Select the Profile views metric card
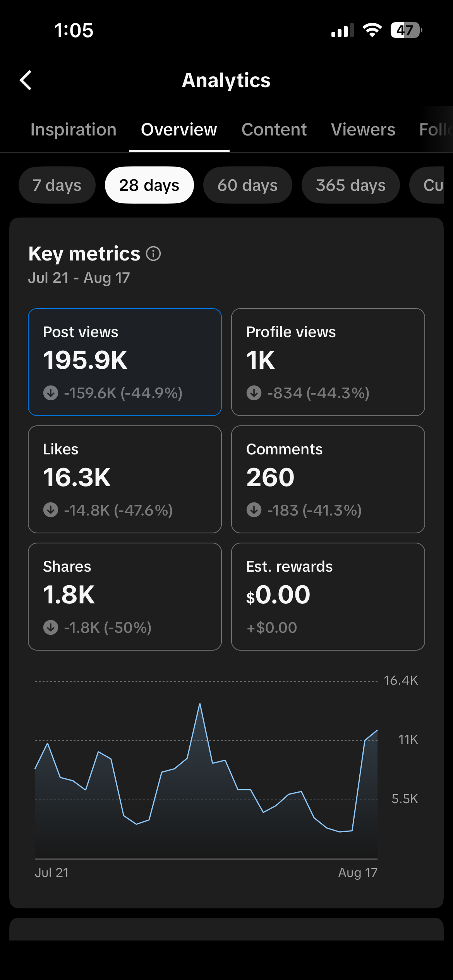Screen dimensions: 453x980 coord(328,362)
